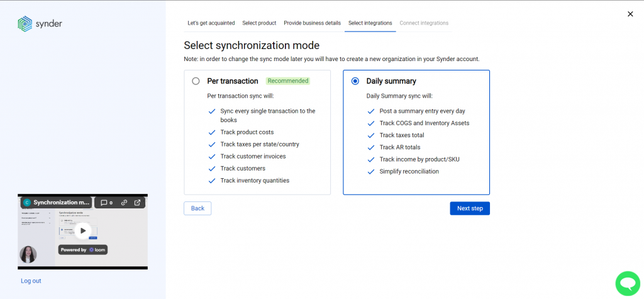This screenshot has width=644, height=299.
Task: Switch to Select product tab
Action: [259, 23]
